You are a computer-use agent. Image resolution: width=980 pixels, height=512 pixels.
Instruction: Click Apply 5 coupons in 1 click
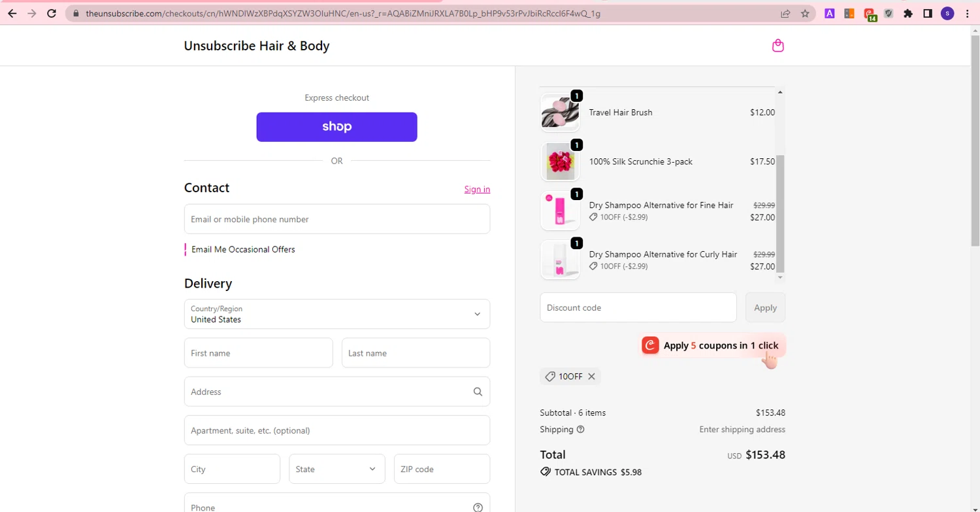click(x=712, y=345)
